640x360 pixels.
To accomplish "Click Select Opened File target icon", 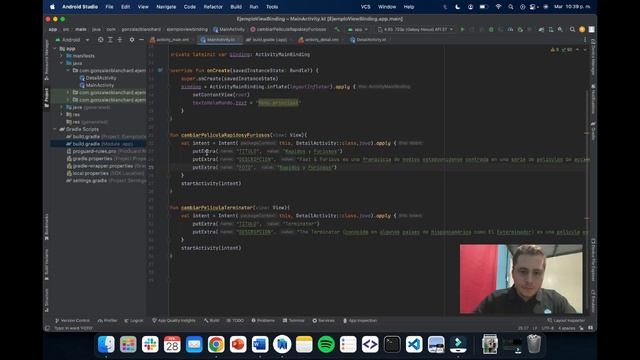I will tap(100, 40).
